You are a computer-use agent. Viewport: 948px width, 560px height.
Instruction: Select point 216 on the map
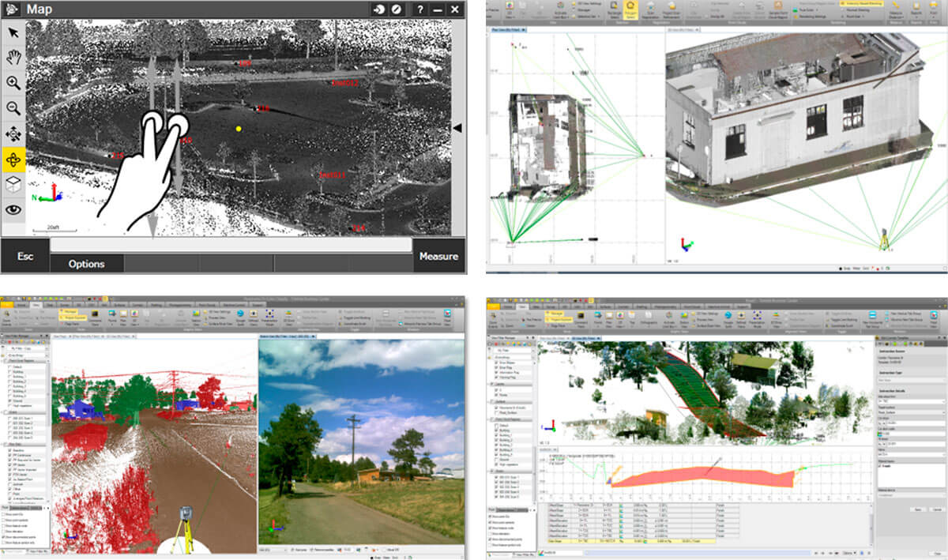point(262,108)
